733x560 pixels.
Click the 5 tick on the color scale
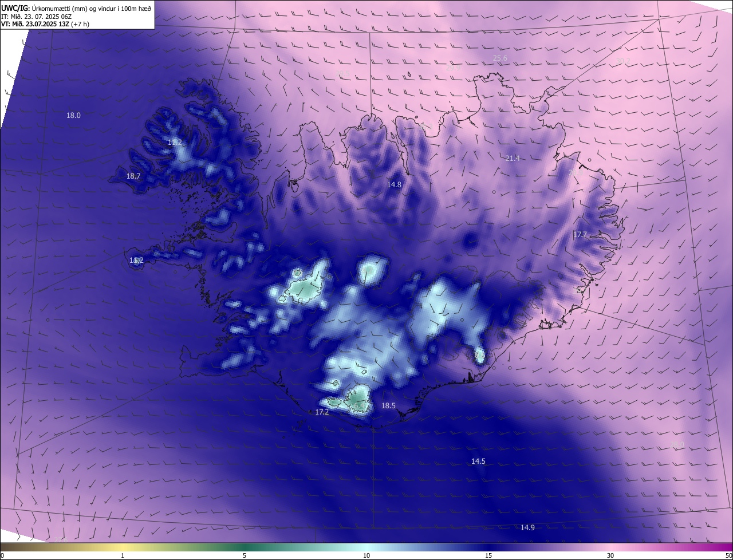point(245,555)
